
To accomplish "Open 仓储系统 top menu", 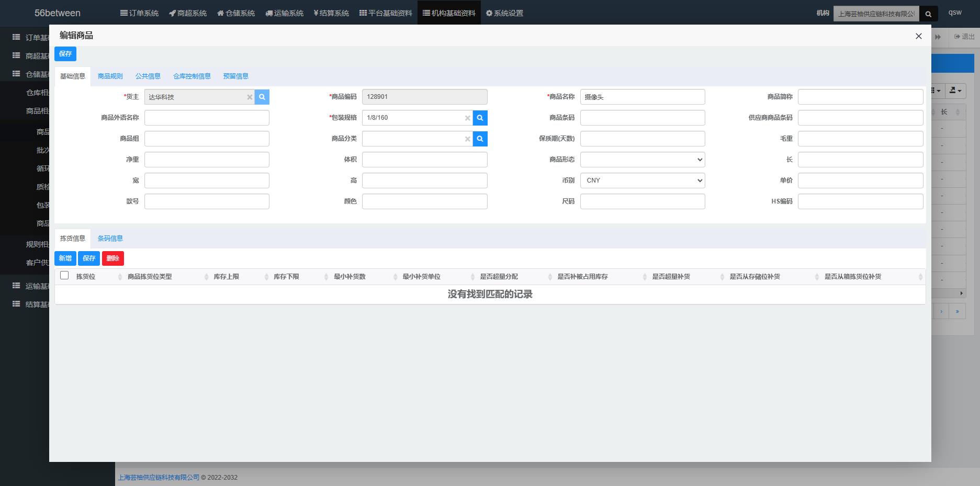I will click(236, 13).
